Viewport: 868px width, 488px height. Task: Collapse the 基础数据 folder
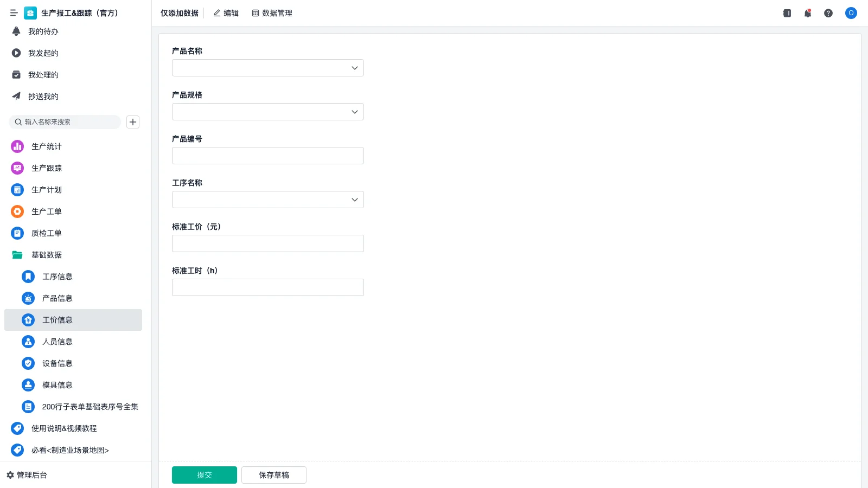coord(47,255)
